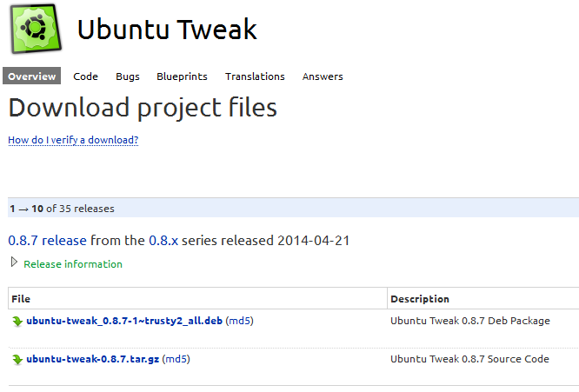Go to the Bugs tab
This screenshot has height=392, width=579.
(x=128, y=76)
